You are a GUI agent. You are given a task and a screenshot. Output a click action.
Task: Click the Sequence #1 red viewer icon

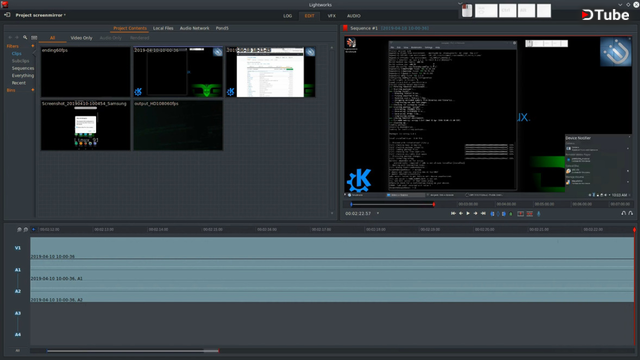(345, 28)
